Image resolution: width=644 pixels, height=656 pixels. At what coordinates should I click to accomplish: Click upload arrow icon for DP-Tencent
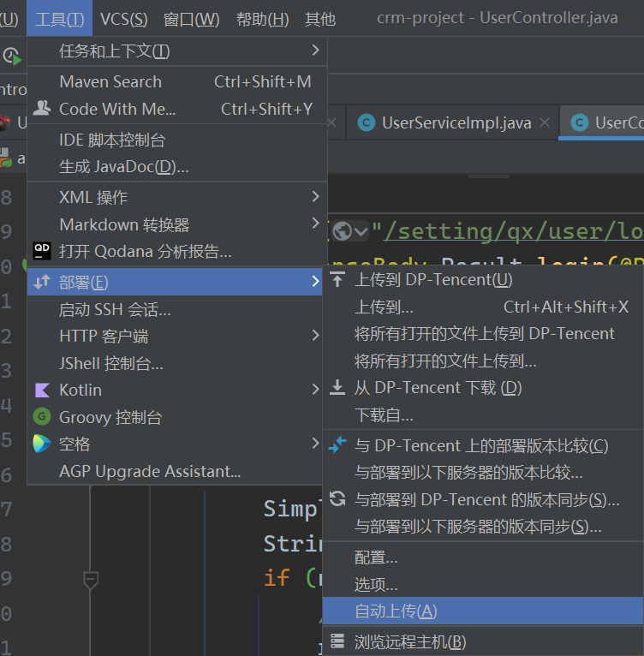(x=337, y=279)
